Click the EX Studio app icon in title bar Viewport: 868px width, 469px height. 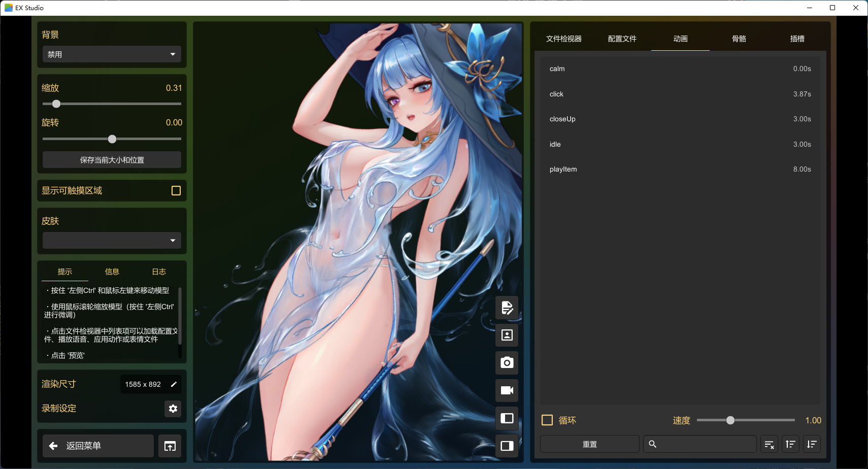pos(8,8)
